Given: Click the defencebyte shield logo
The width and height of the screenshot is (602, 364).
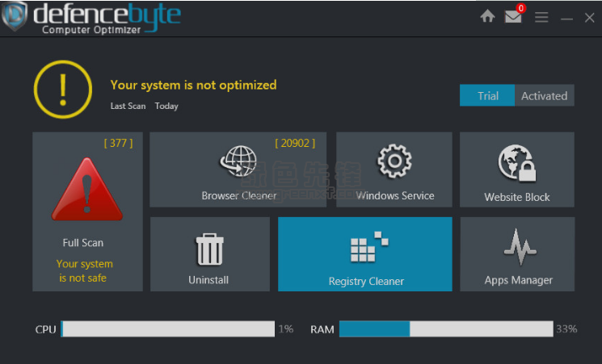Looking at the screenshot, I should (x=14, y=16).
